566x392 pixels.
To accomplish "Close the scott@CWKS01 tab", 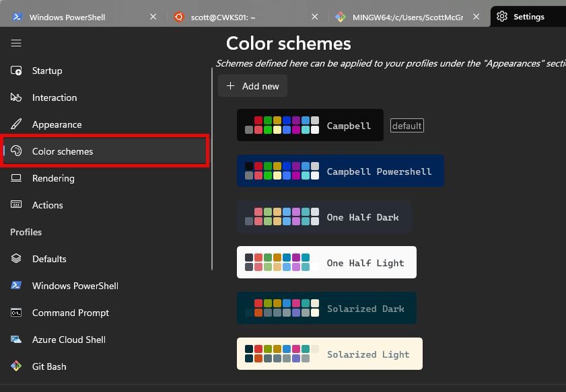I will (x=315, y=17).
